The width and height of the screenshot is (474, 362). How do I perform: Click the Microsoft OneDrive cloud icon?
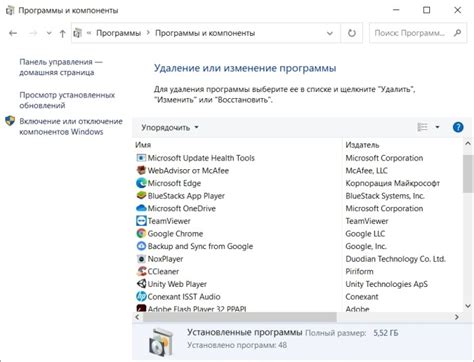click(x=141, y=208)
